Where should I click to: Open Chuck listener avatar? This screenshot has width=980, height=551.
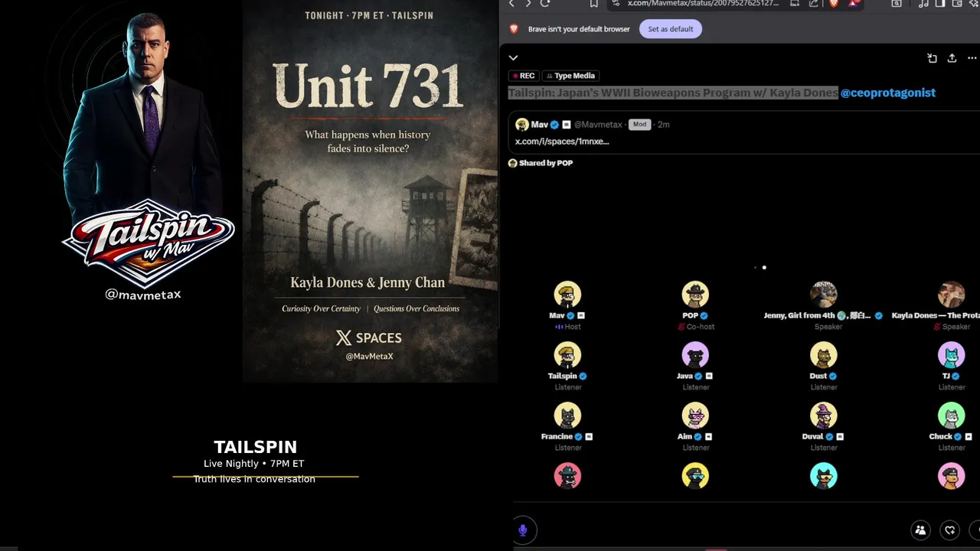coord(952,416)
